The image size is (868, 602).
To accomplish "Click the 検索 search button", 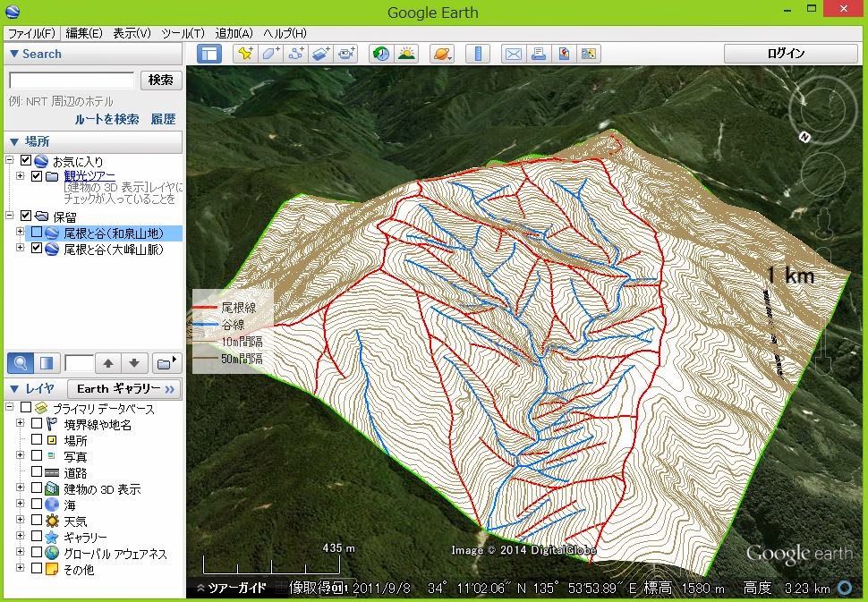I will pos(160,81).
